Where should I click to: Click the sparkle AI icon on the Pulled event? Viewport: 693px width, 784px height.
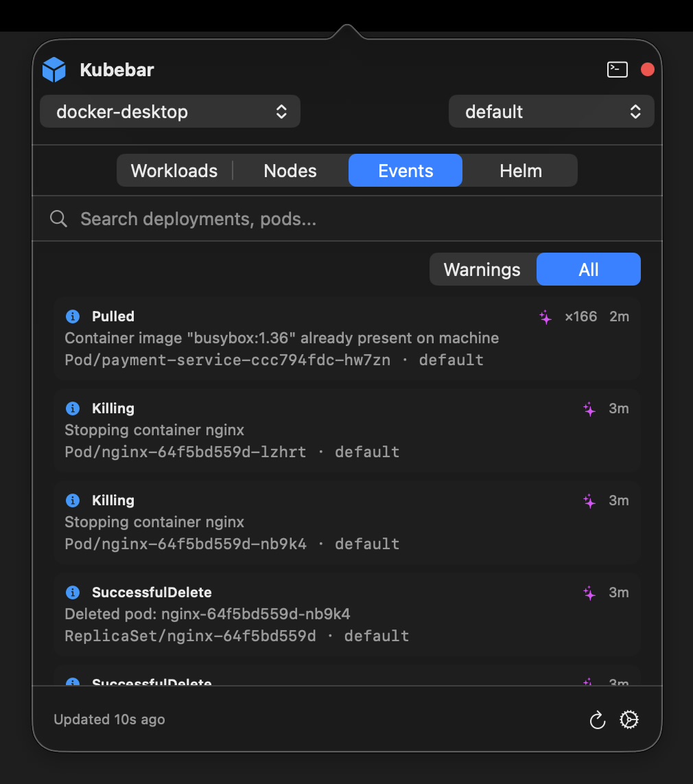tap(545, 317)
